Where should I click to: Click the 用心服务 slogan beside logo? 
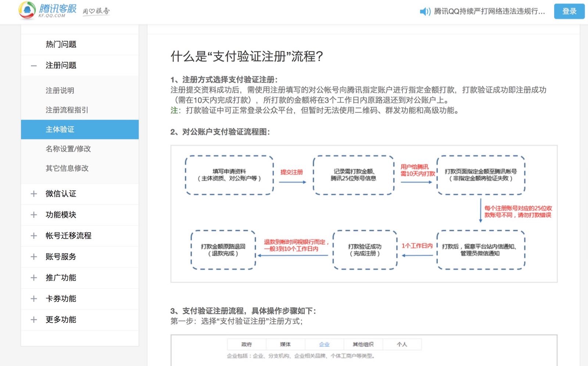point(96,11)
